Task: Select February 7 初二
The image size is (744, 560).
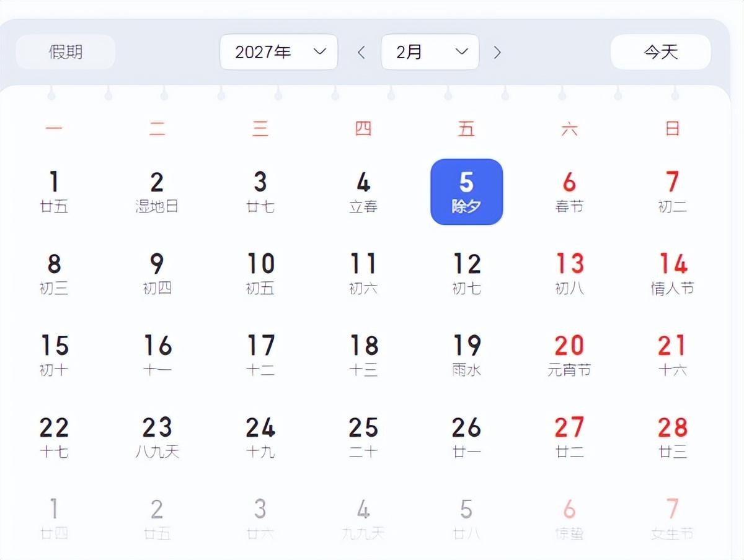Action: click(673, 192)
